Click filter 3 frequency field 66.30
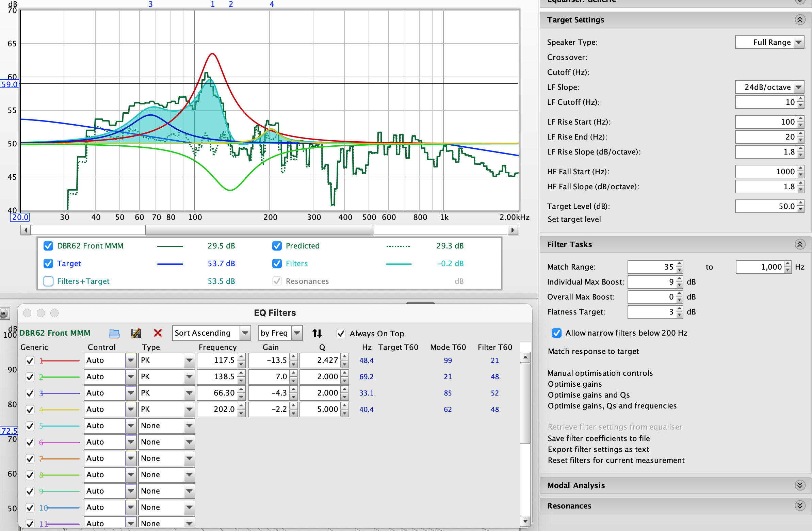The width and height of the screenshot is (812, 531). (x=217, y=393)
